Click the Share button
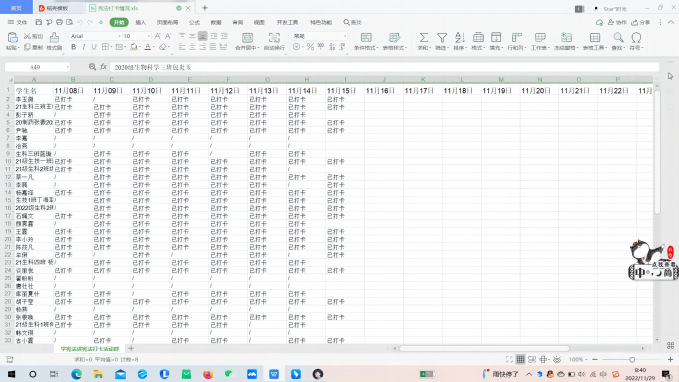The width and height of the screenshot is (679, 382). (641, 22)
